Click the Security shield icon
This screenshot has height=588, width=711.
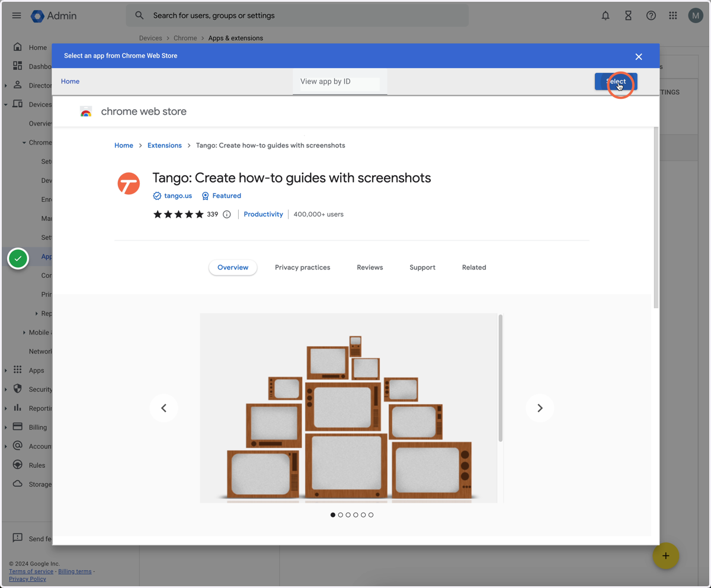point(18,388)
